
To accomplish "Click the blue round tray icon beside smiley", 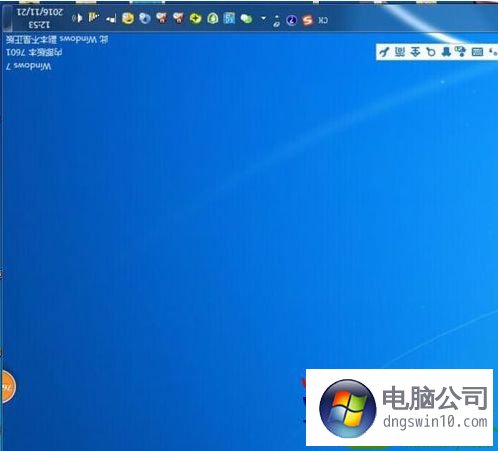I will click(x=145, y=18).
